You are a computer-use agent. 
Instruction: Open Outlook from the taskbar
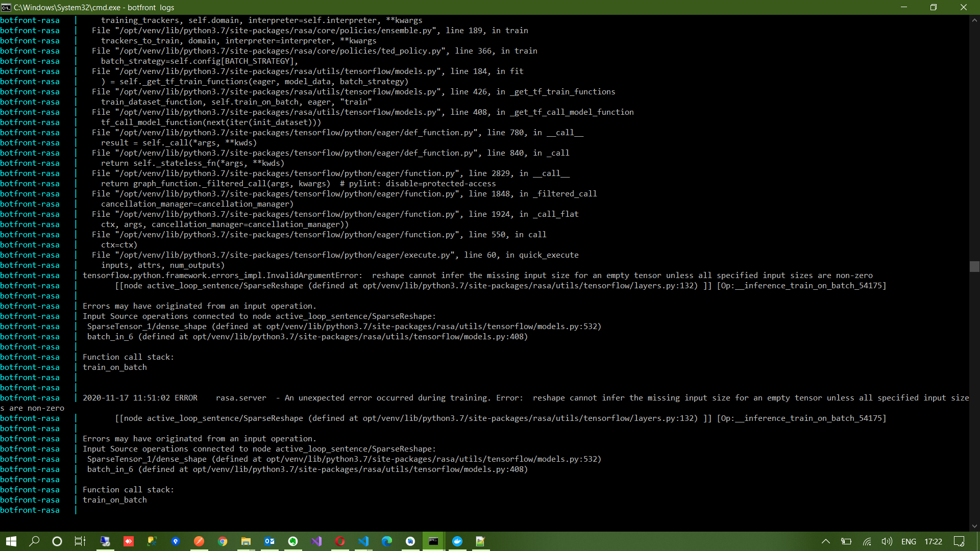tap(269, 541)
